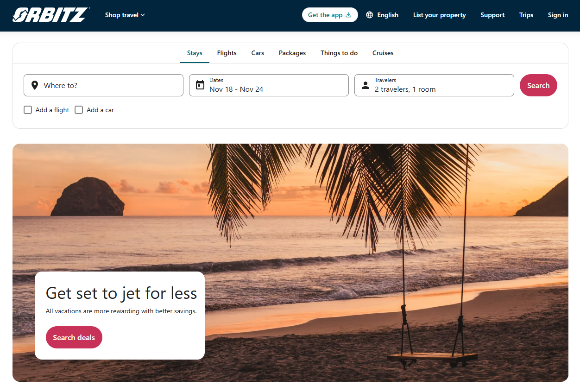Open the Sign in link

tap(558, 15)
